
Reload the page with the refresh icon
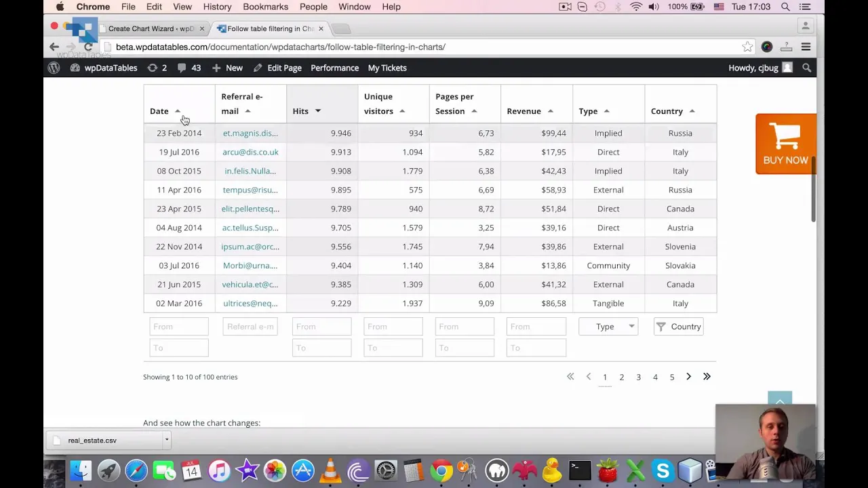tap(88, 47)
